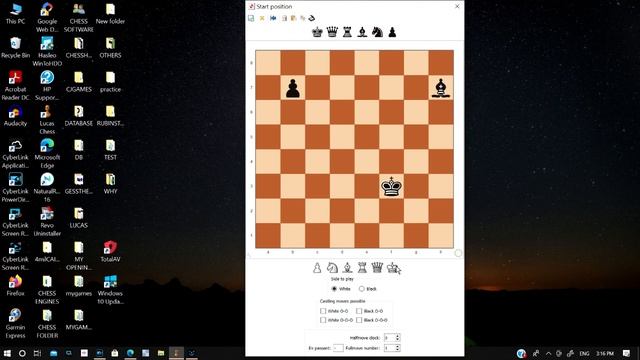Screen dimensions: 640x360
Task: Close the Start position dialog
Action: click(457, 7)
